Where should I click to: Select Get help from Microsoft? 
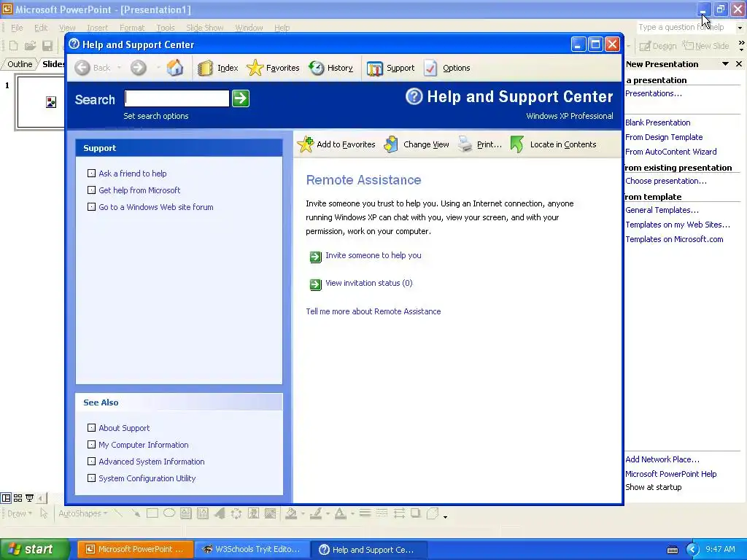pos(139,190)
